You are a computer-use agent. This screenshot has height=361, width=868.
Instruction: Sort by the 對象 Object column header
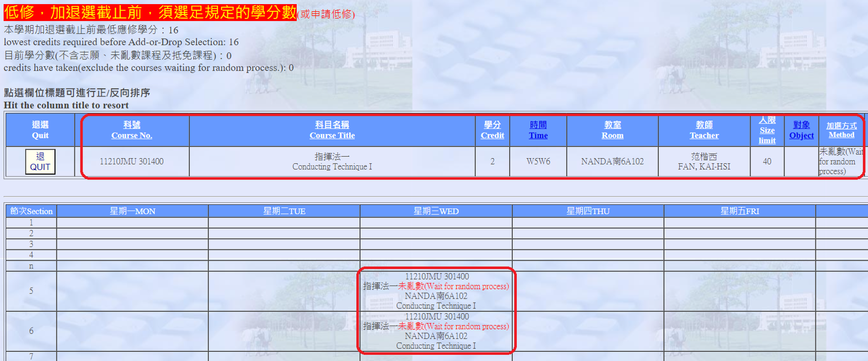801,131
